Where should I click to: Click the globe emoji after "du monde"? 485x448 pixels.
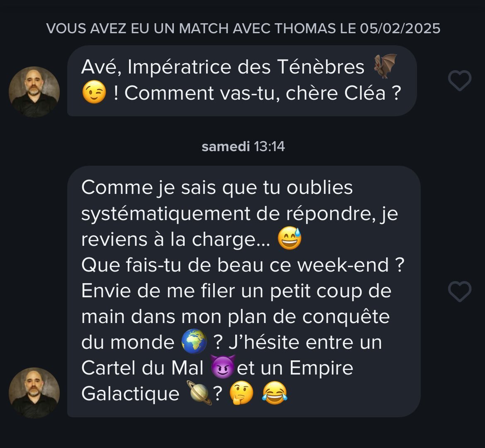194,341
